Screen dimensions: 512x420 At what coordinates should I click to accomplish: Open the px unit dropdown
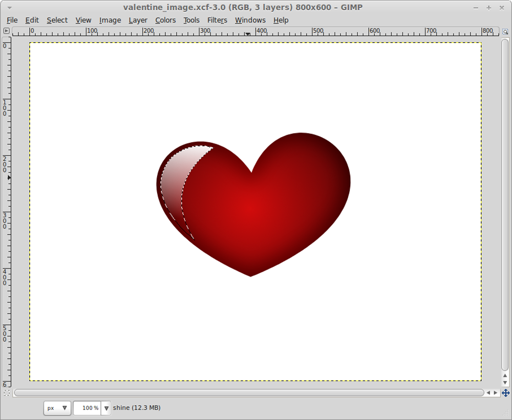point(56,408)
